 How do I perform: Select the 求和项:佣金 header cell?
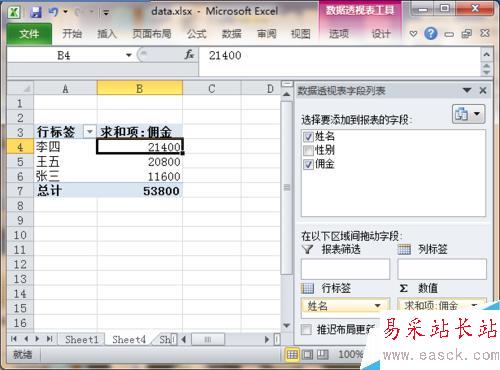pyautogui.click(x=140, y=132)
